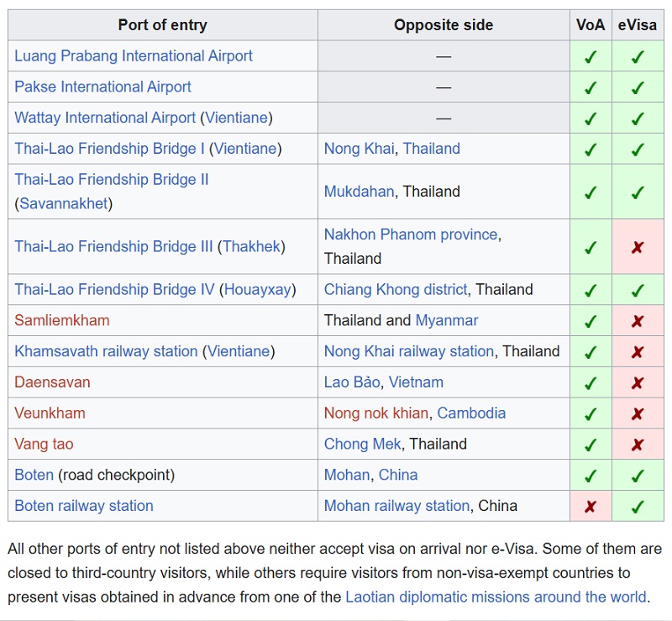Follow the red Samliemkham link
The width and height of the screenshot is (672, 621).
[x=61, y=320]
